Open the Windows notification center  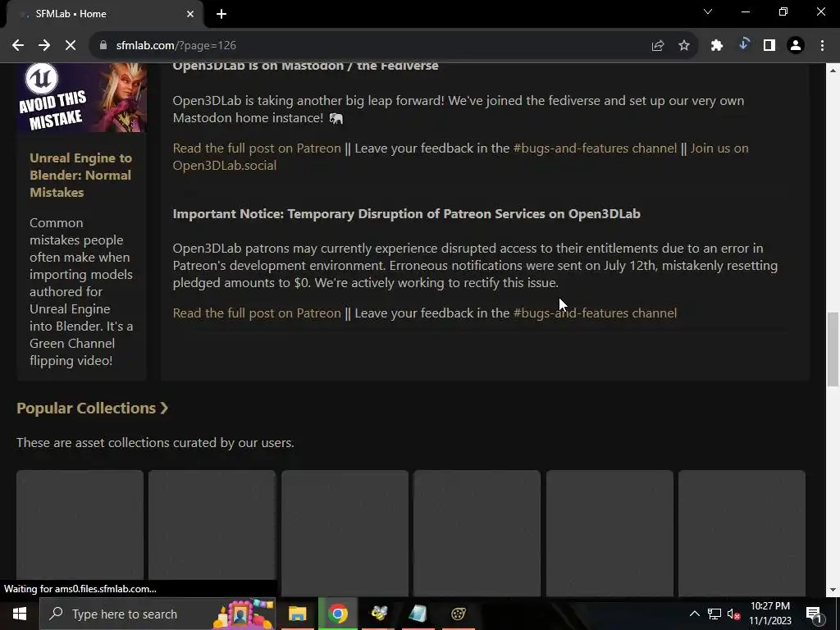click(x=814, y=614)
